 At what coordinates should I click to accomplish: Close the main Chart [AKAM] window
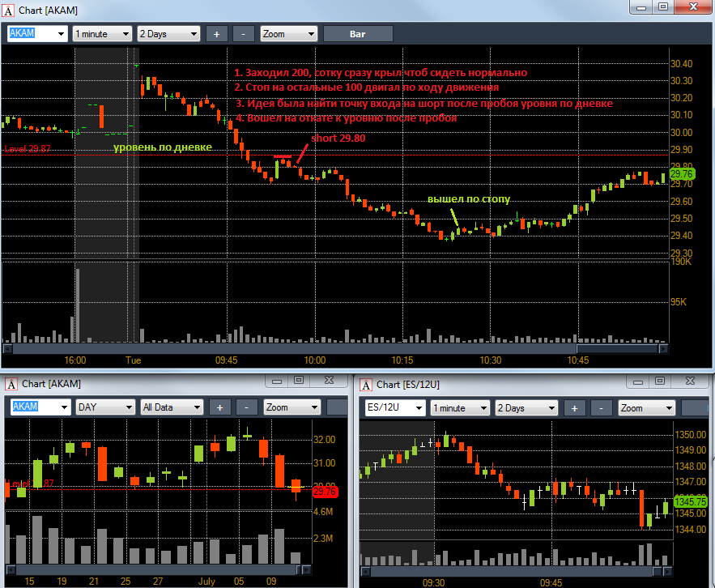693,6
